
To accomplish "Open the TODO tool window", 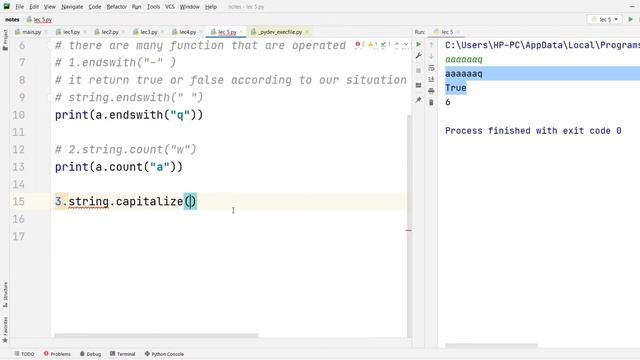I will pos(24,354).
